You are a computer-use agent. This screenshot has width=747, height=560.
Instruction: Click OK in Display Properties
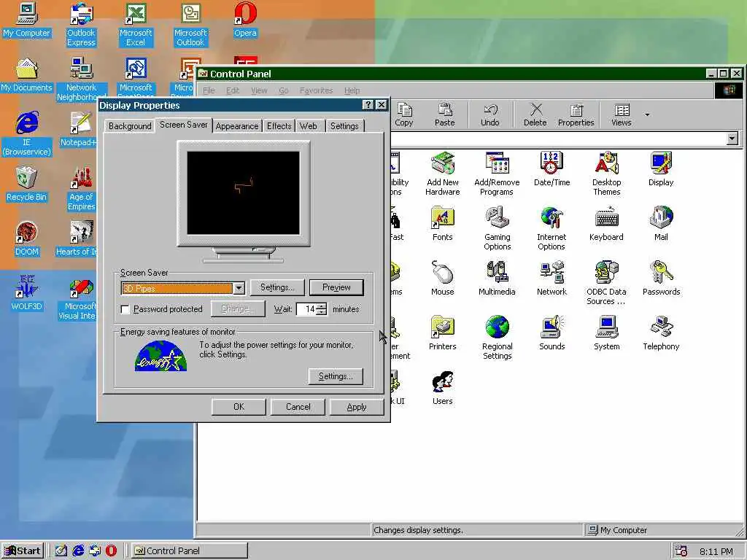pyautogui.click(x=239, y=407)
